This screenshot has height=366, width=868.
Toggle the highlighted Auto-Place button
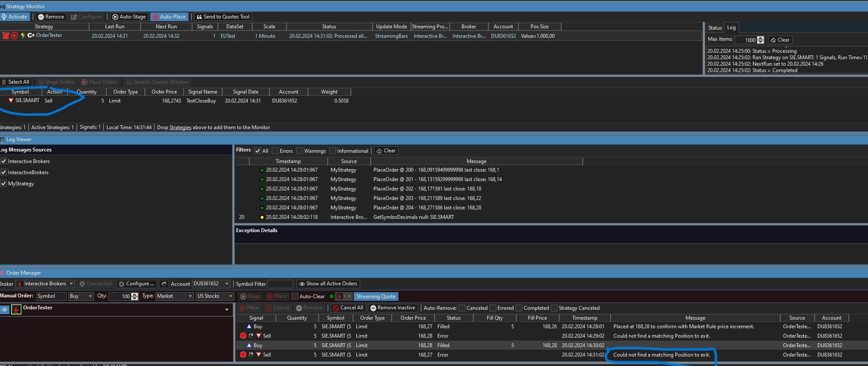click(169, 17)
